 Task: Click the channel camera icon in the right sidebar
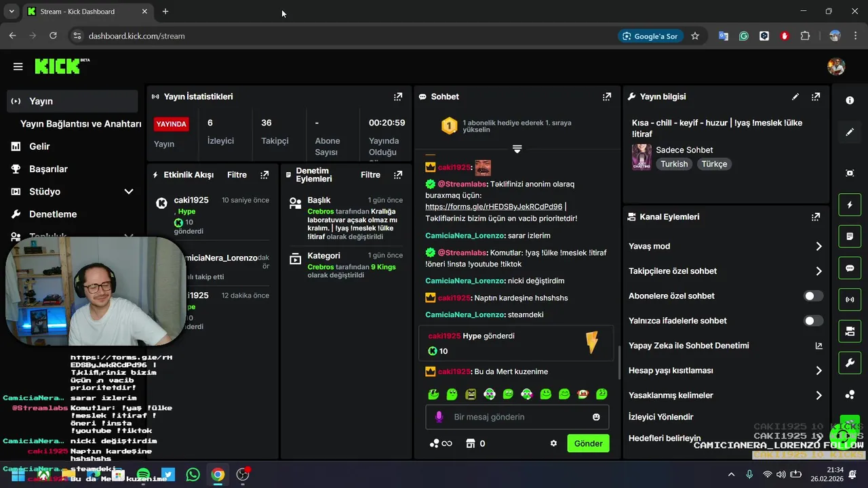[850, 331]
